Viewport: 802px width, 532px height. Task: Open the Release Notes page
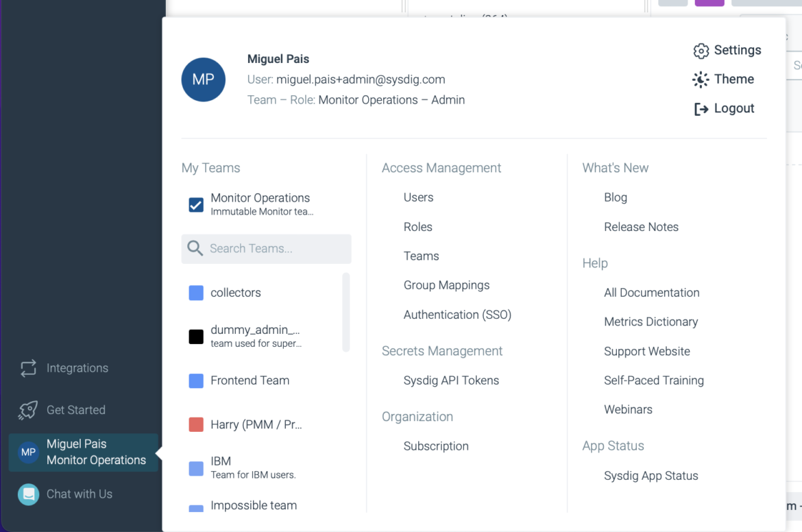coord(641,226)
